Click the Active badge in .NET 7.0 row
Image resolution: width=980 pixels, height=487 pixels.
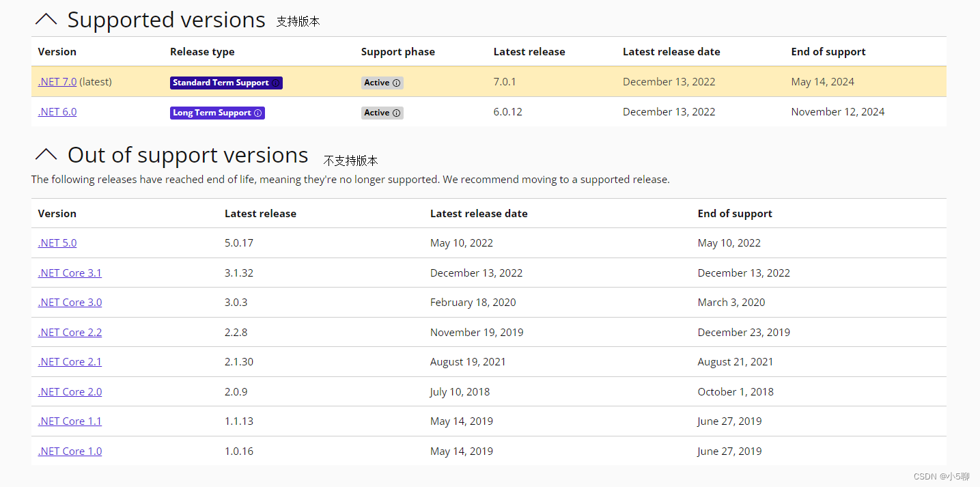coord(377,83)
